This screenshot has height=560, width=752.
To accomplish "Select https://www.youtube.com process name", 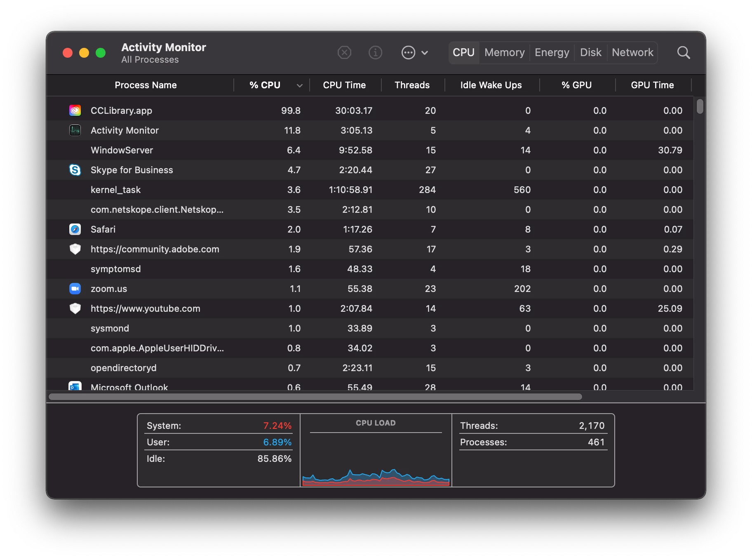I will 145,308.
